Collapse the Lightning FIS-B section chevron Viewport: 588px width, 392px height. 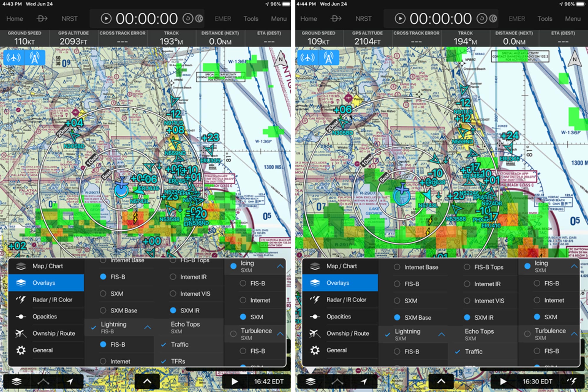coord(148,327)
